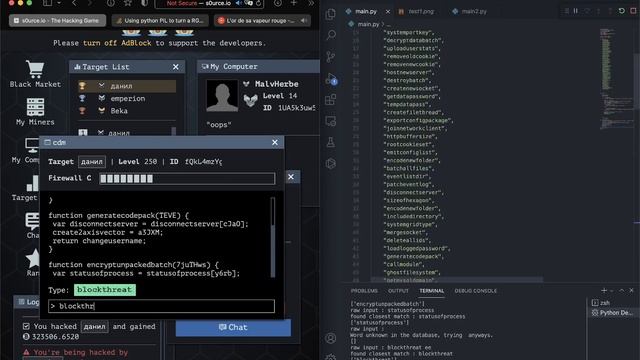This screenshot has height=360, width=640.
Task: Open a new browser tab with plus
Action: (x=293, y=3)
